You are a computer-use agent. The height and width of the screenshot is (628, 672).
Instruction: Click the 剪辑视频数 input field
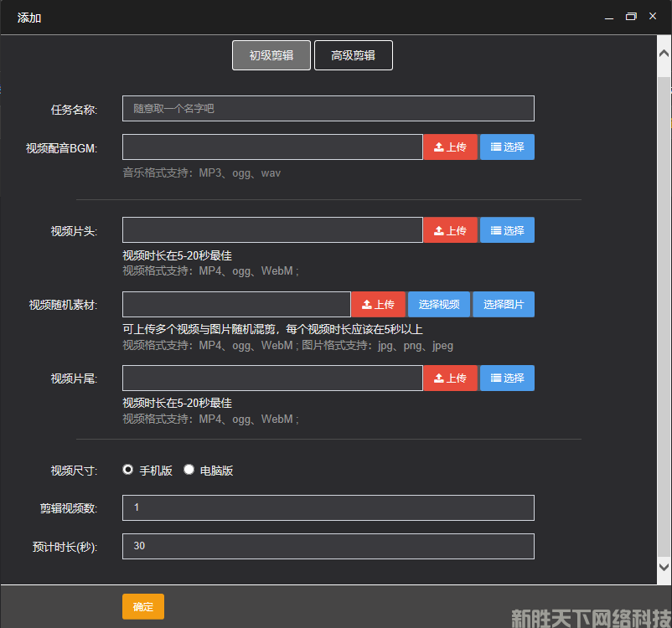(x=328, y=507)
